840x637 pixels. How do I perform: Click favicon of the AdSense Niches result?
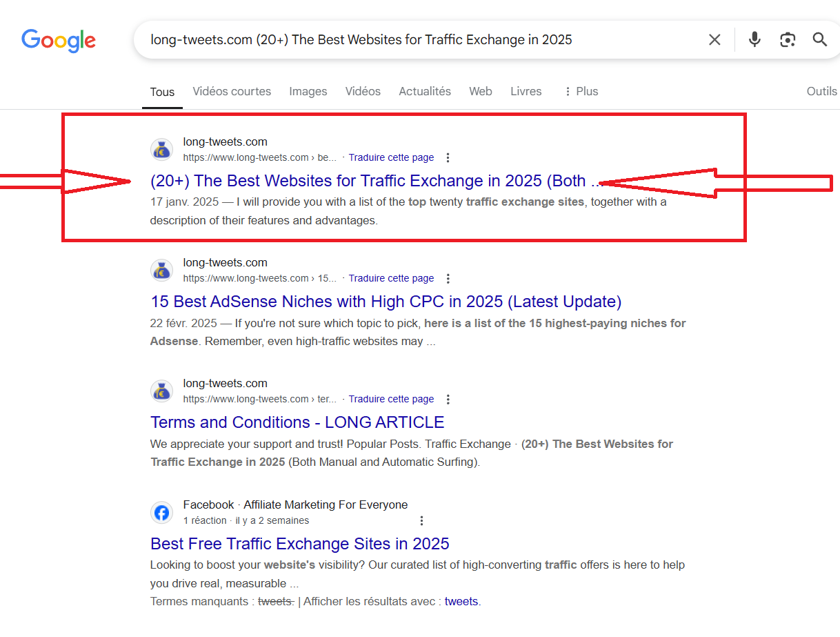tap(161, 271)
